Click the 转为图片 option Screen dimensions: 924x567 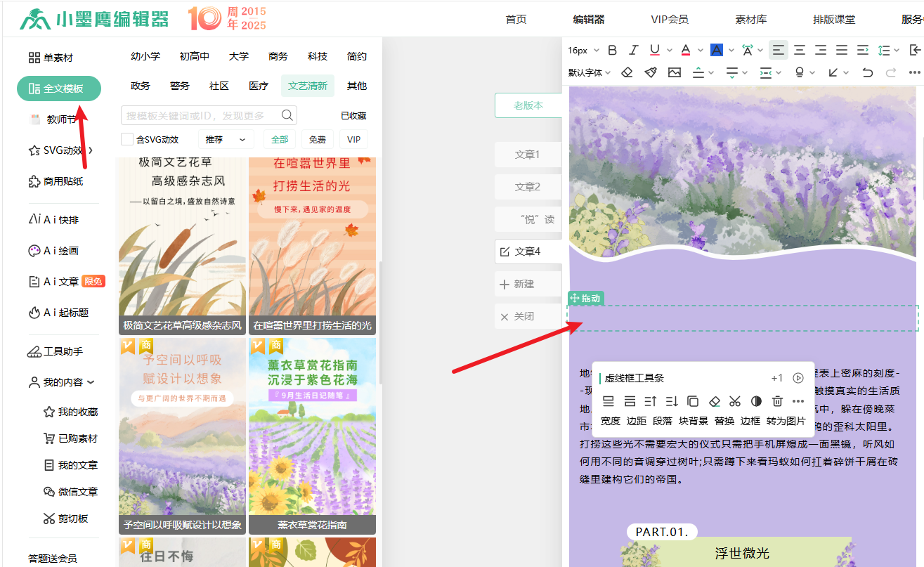point(786,421)
